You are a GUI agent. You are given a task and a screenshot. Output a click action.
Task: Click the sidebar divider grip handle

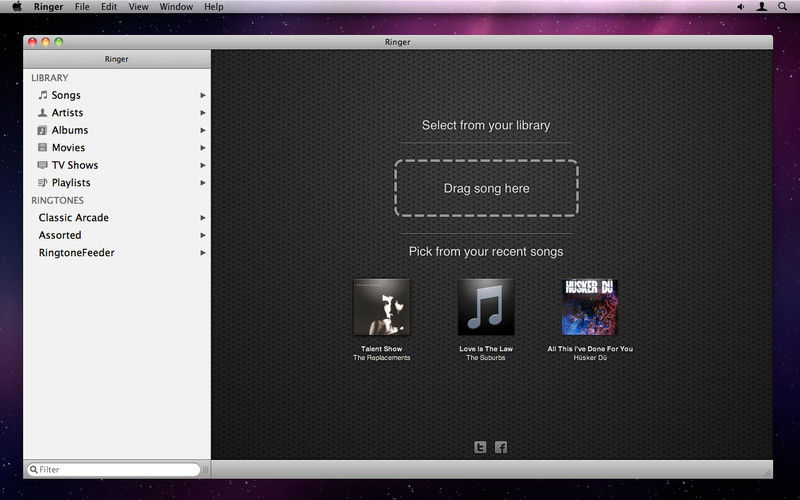206,469
